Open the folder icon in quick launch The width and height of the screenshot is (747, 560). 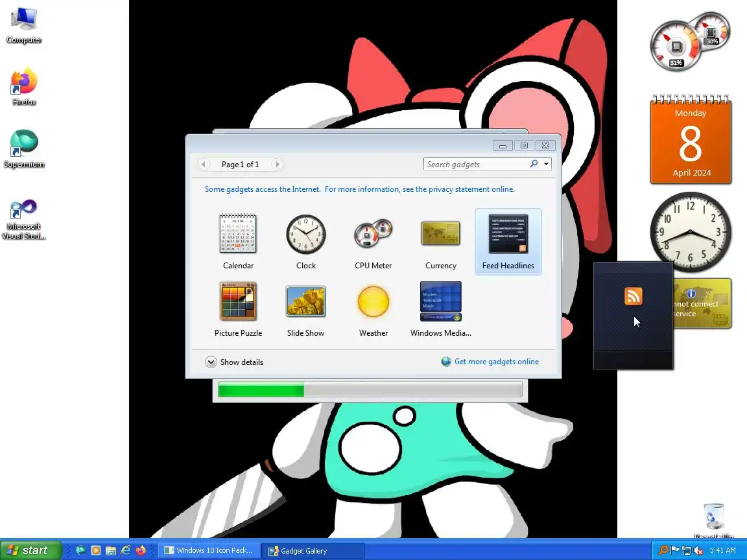[110, 550]
